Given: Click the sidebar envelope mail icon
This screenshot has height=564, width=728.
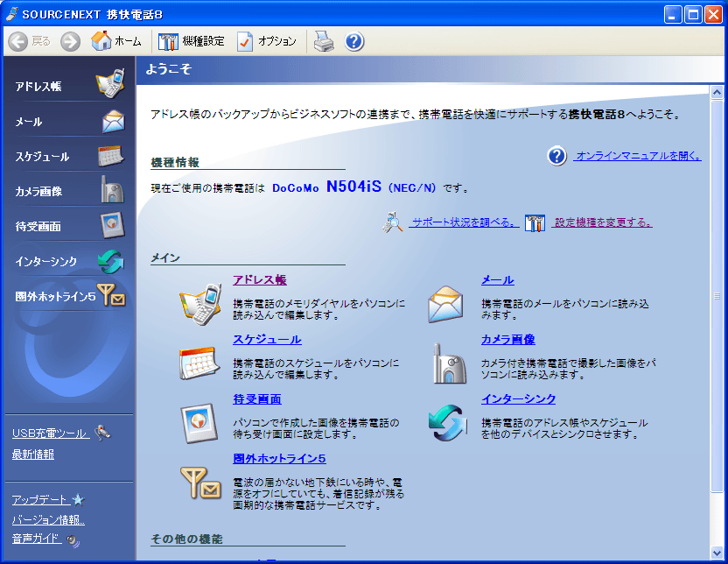Looking at the screenshot, I should pyautogui.click(x=114, y=121).
